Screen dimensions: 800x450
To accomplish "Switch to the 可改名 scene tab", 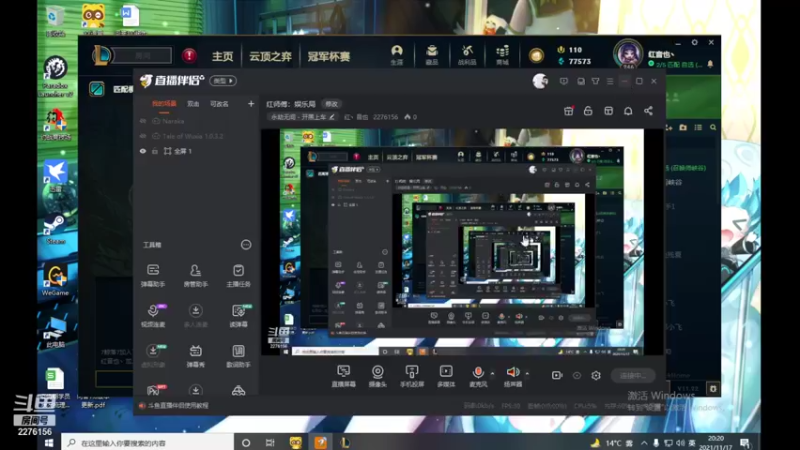I will [x=219, y=104].
